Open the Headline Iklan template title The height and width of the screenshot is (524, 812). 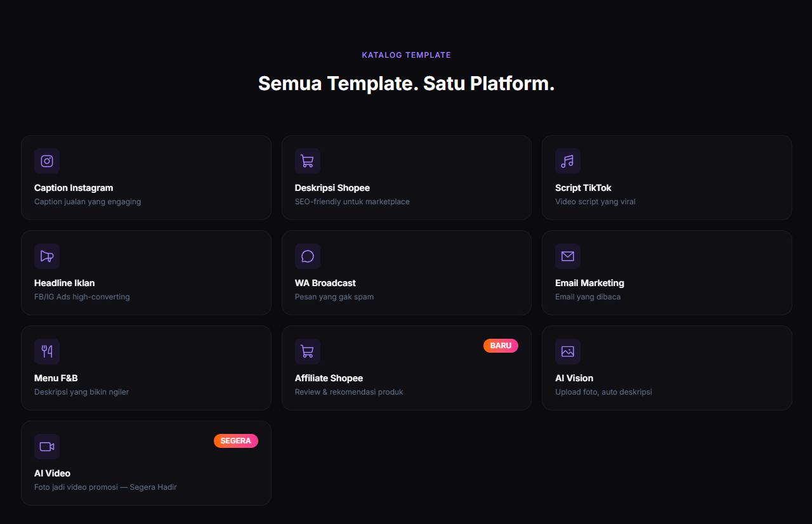65,283
